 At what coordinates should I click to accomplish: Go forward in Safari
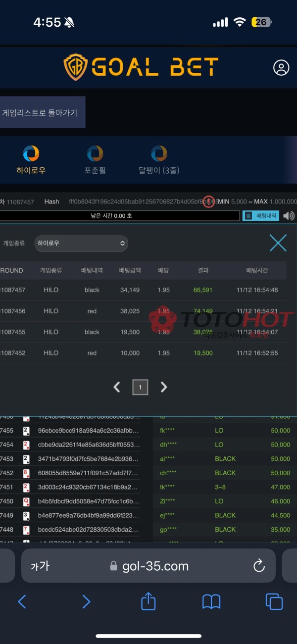[86, 601]
